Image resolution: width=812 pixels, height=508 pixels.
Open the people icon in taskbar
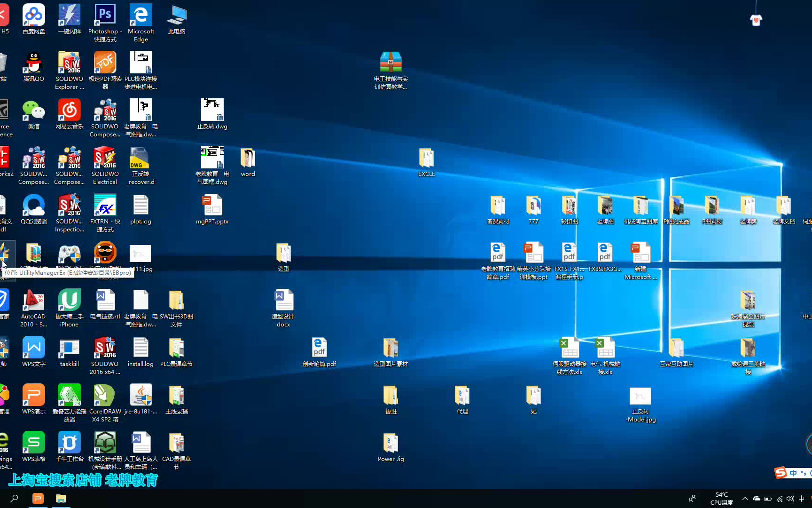692,499
